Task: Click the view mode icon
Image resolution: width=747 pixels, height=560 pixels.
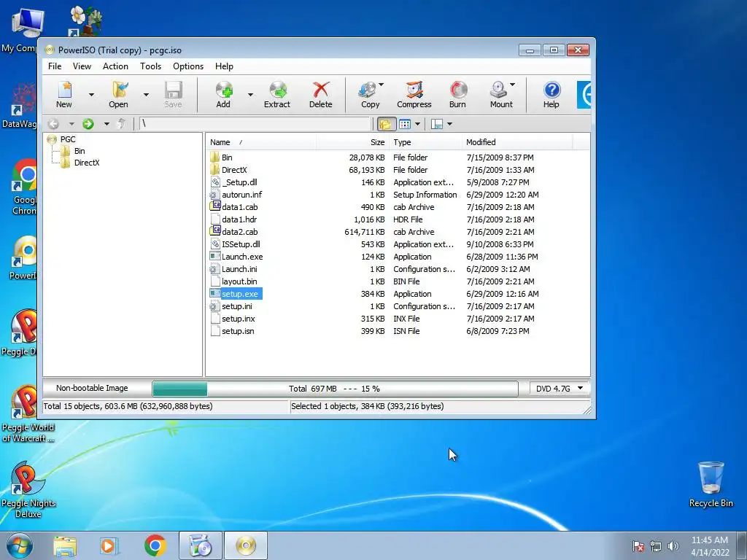Action: (405, 124)
